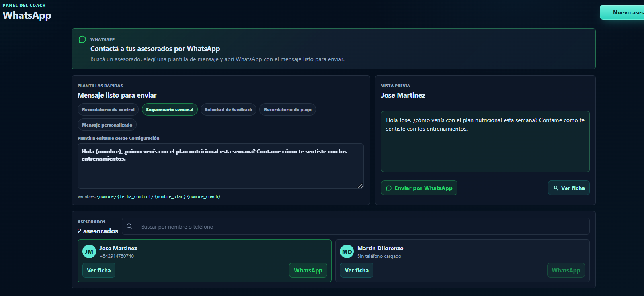Click inside the message template text area
Viewport: 644px width, 296px height.
coord(221,166)
